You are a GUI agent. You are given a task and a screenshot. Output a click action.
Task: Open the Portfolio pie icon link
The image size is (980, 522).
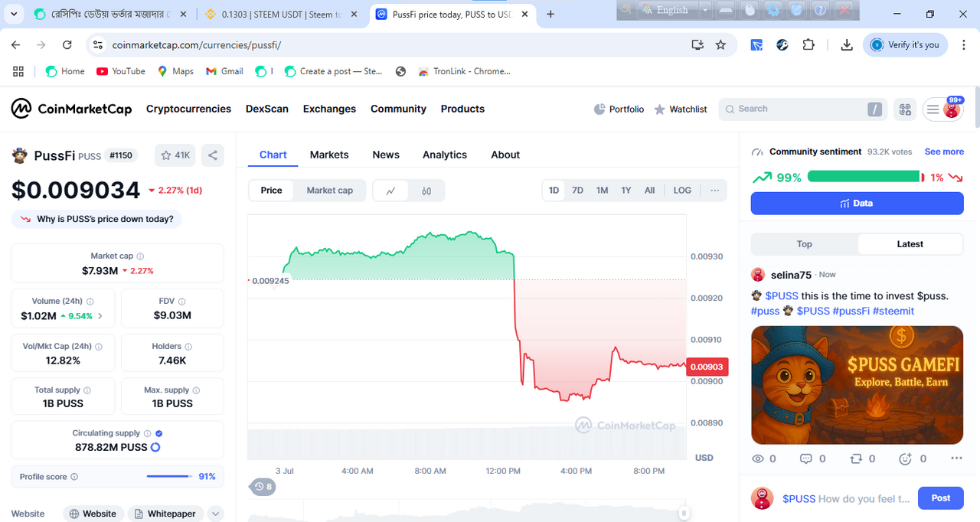(x=619, y=109)
